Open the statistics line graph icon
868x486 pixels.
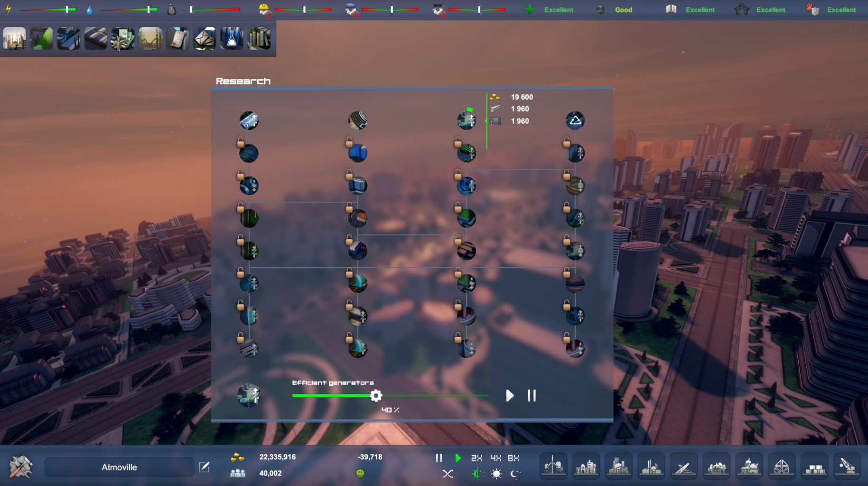150,38
